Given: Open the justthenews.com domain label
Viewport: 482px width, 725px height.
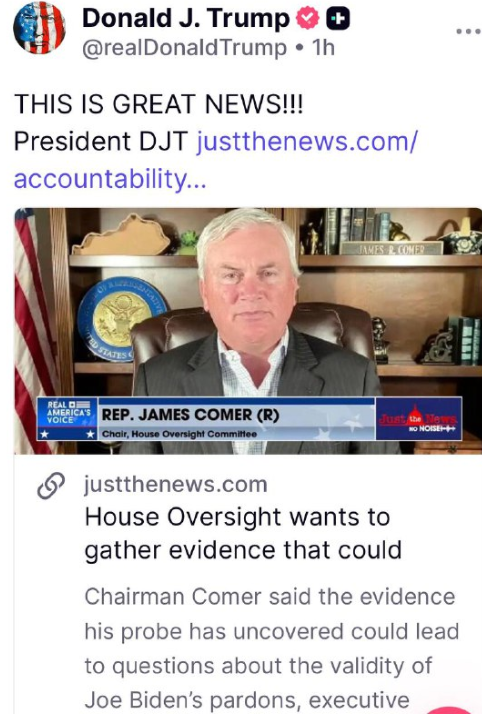Looking at the screenshot, I should point(176,485).
